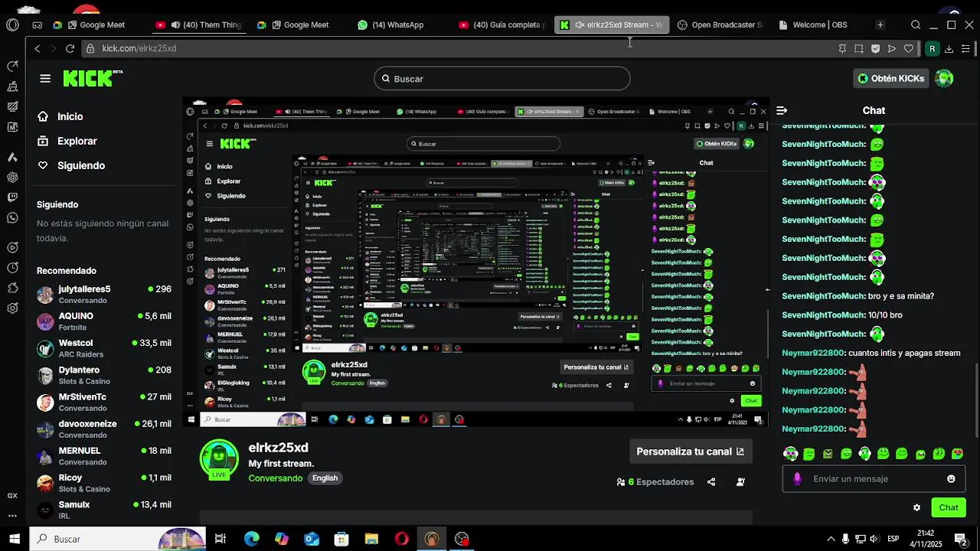Open WhatsApp from the Opera sidebar
This screenshot has width=980, height=551.
pyautogui.click(x=12, y=218)
